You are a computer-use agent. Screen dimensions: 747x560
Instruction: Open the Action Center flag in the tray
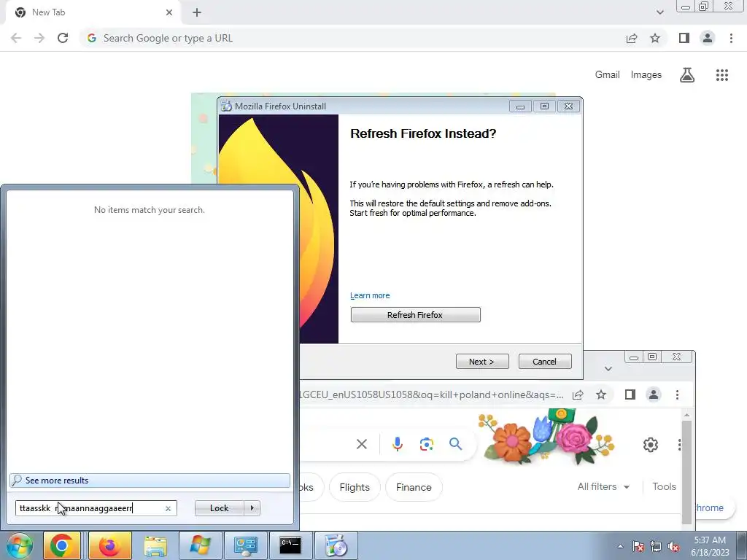click(638, 546)
